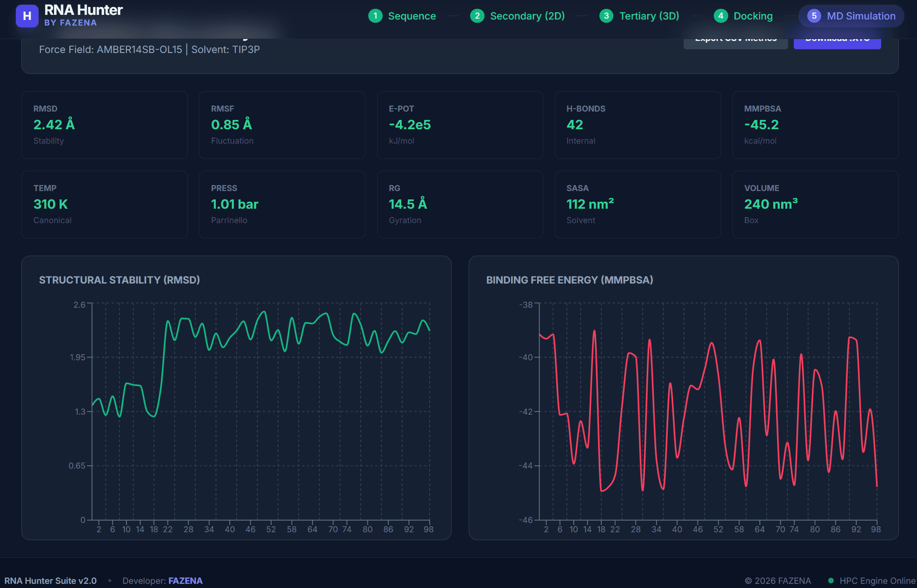Open the Secondary (2D) stage

pos(527,15)
